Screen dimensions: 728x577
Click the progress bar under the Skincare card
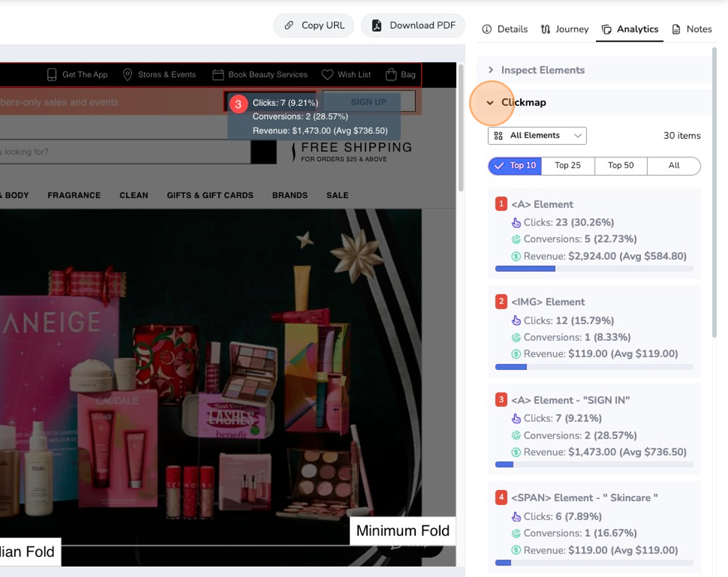[594, 563]
